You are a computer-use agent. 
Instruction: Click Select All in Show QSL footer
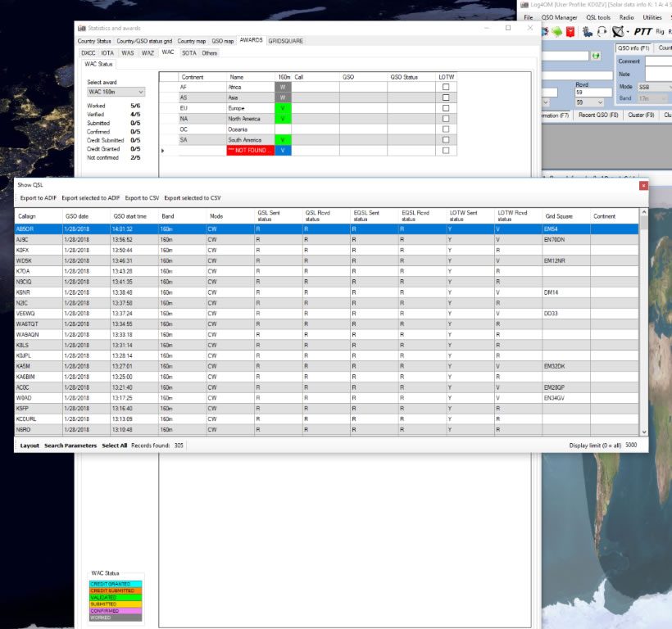(115, 446)
